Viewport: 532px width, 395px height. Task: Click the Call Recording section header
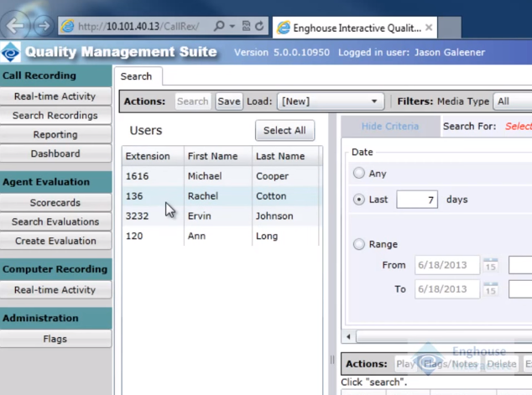(x=55, y=75)
